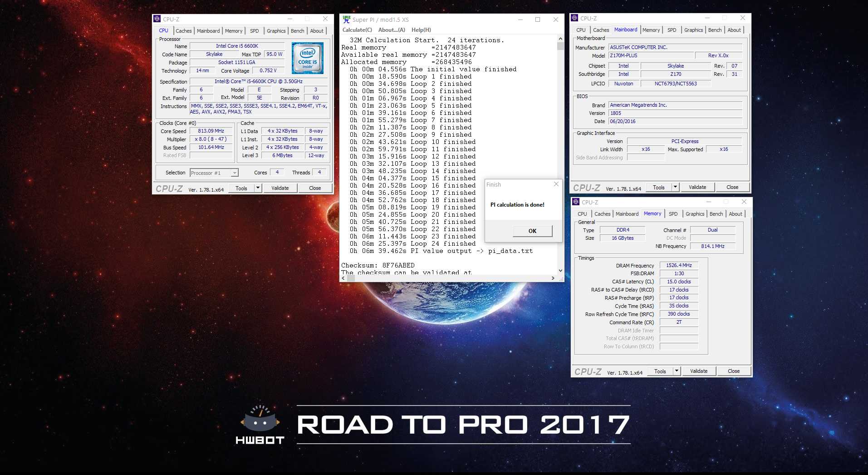Open Bench tab in Memory window

(x=716, y=214)
